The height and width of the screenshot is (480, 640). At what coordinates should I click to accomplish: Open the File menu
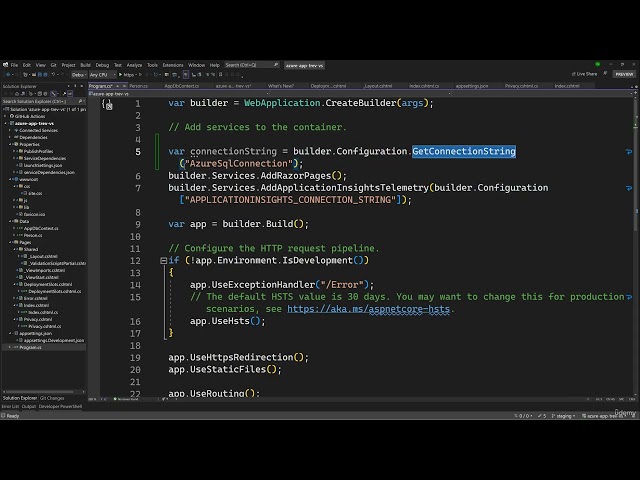(x=14, y=65)
